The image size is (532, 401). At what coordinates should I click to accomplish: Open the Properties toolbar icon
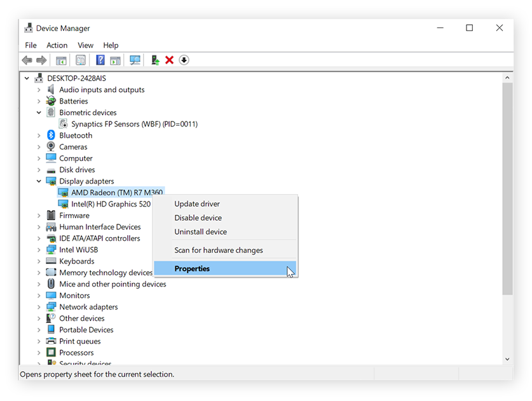click(81, 60)
